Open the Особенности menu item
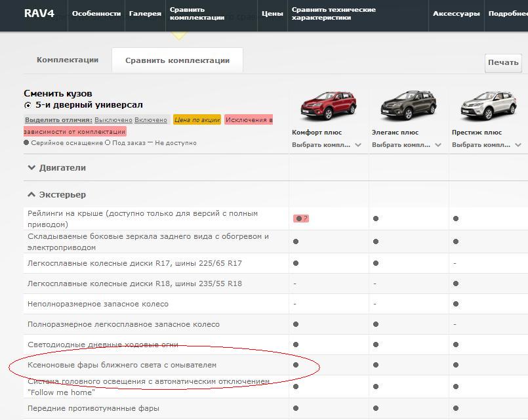 point(96,14)
